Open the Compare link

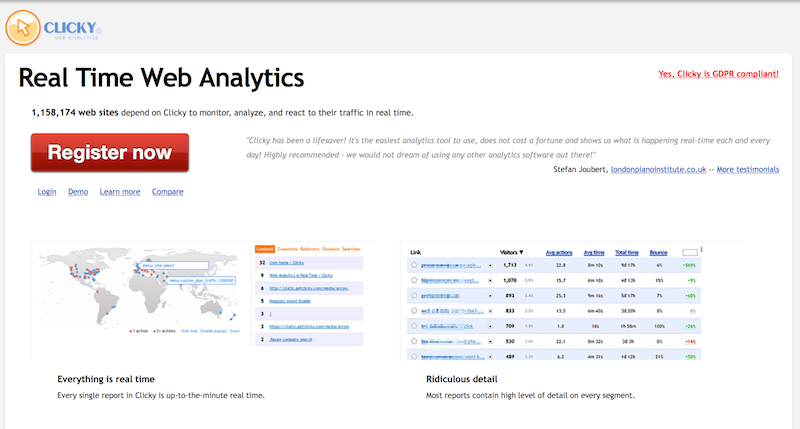pos(167,192)
